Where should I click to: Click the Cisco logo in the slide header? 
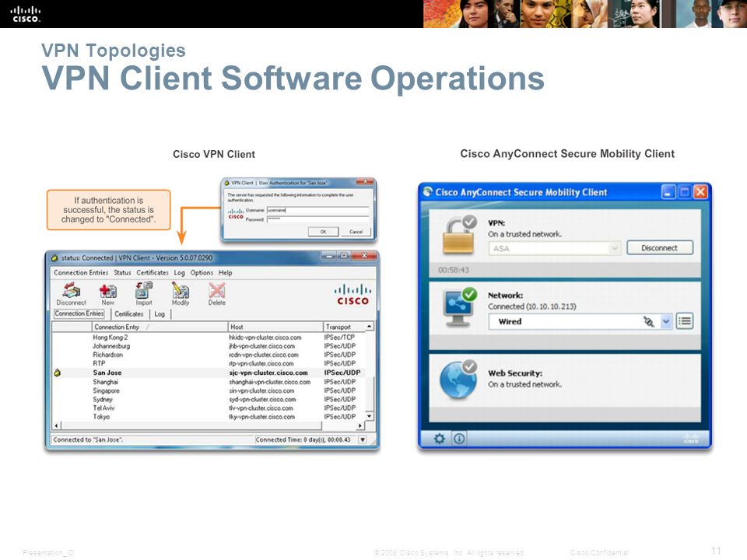(26, 14)
